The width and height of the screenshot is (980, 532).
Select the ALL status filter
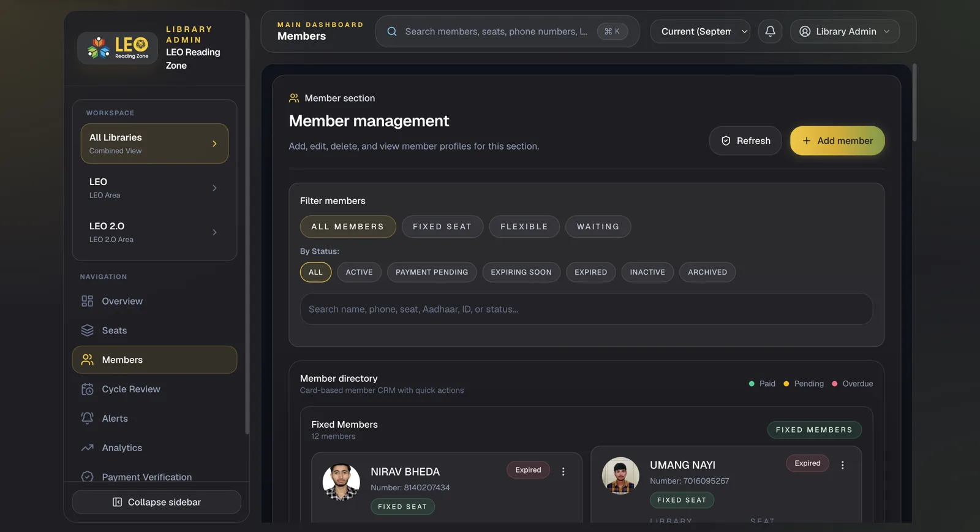(x=315, y=272)
